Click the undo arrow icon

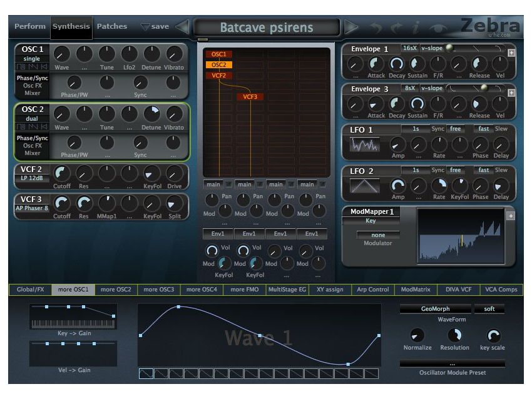coord(376,27)
